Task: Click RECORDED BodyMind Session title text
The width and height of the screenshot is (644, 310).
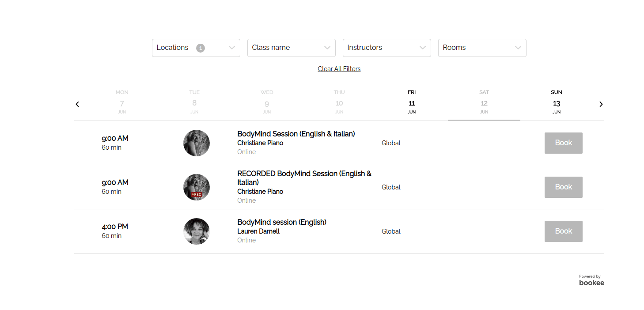Action: (x=304, y=178)
